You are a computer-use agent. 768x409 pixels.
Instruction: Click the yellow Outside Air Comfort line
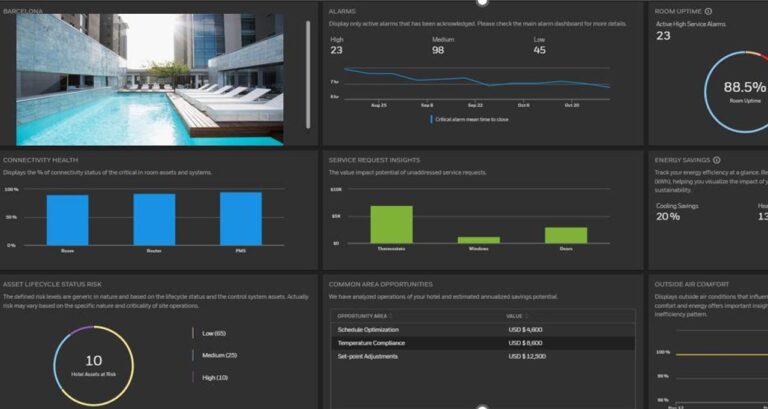click(721, 355)
